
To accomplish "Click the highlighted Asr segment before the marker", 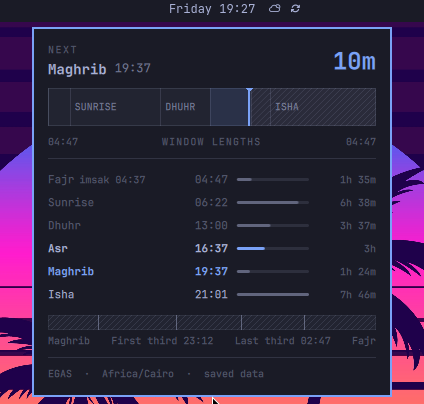I will tap(229, 107).
